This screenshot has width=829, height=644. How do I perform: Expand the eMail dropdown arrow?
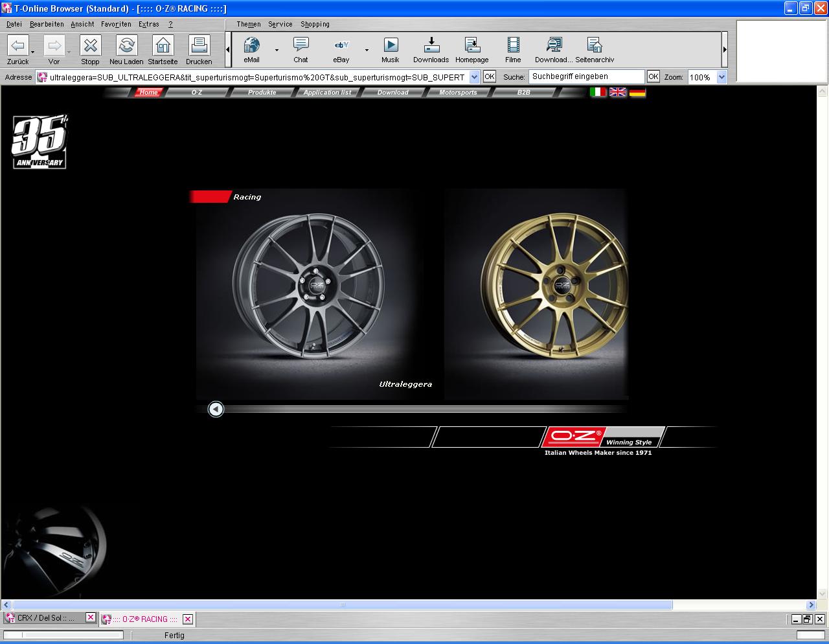click(277, 50)
